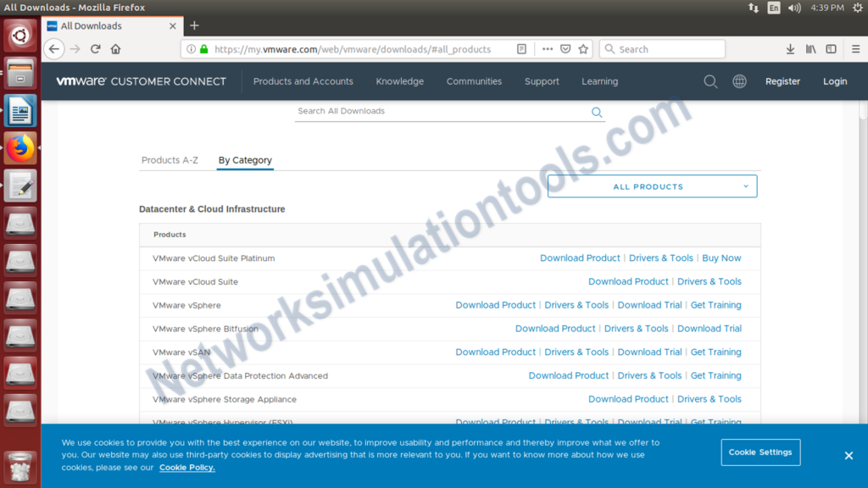
Task: Open the Firefox Library
Action: 810,48
